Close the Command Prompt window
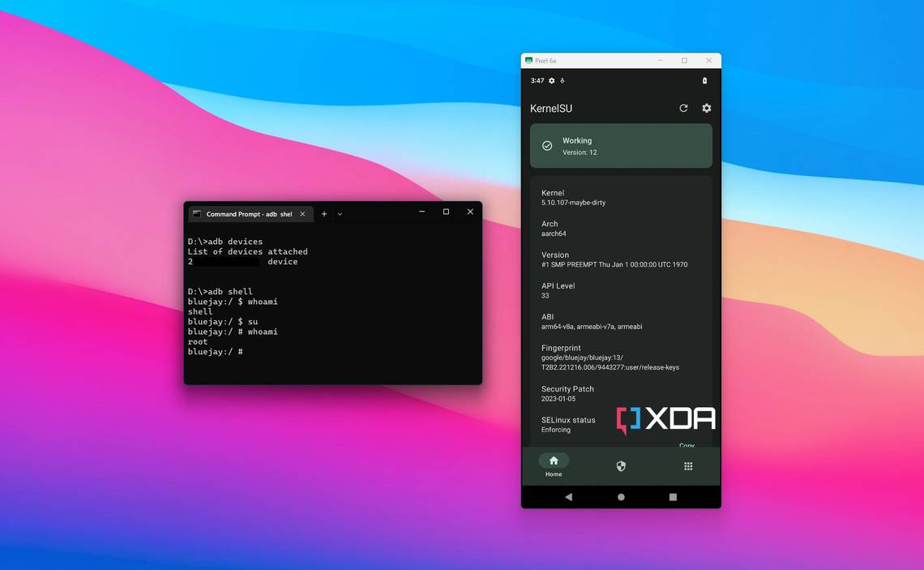Image resolution: width=924 pixels, height=570 pixels. click(470, 212)
